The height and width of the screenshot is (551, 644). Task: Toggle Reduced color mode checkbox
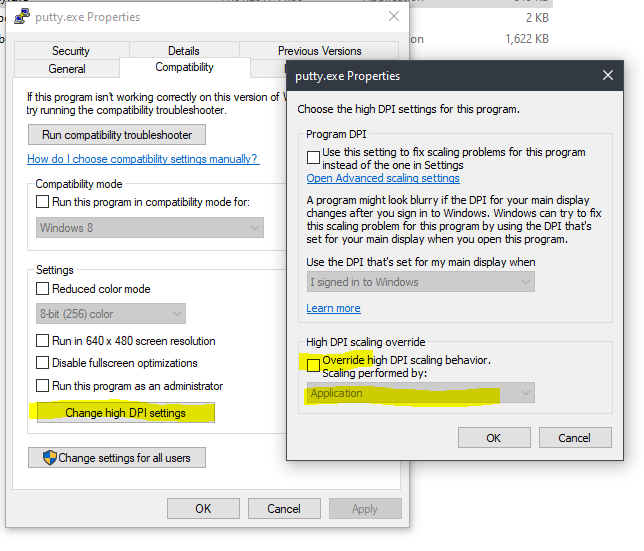tap(42, 289)
